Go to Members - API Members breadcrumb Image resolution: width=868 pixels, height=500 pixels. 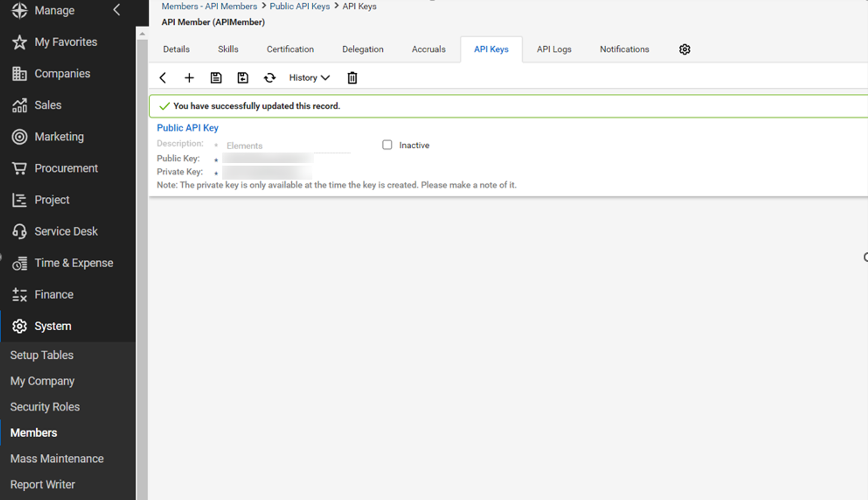point(209,6)
